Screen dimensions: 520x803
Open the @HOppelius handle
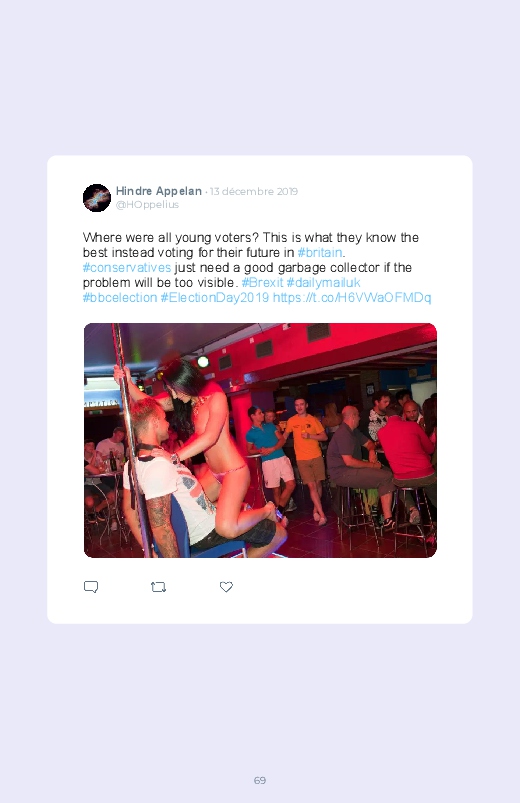point(147,205)
